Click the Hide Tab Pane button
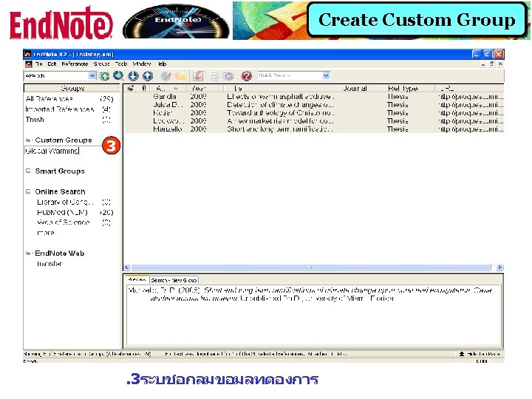Image resolution: width=532 pixels, height=399 pixels. [480, 354]
